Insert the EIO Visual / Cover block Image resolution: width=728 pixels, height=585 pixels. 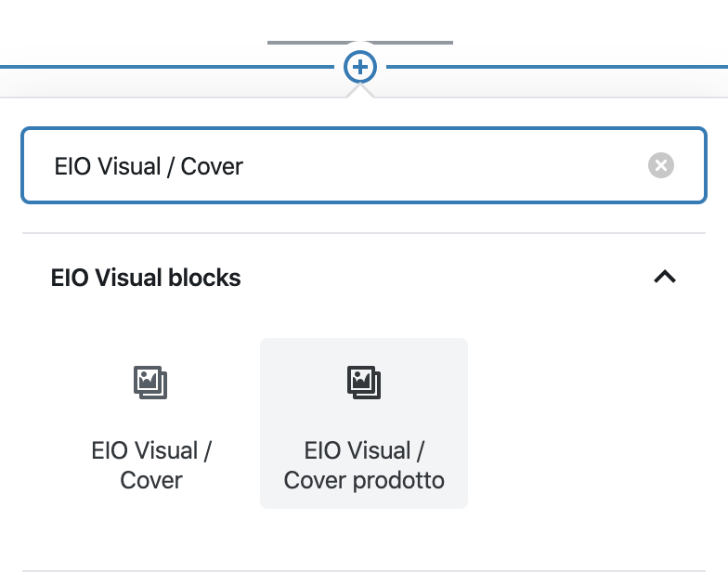pyautogui.click(x=150, y=423)
